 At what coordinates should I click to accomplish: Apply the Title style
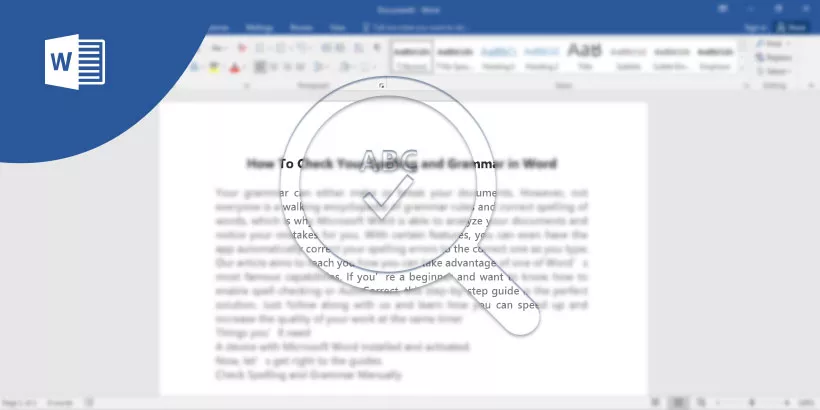(585, 56)
